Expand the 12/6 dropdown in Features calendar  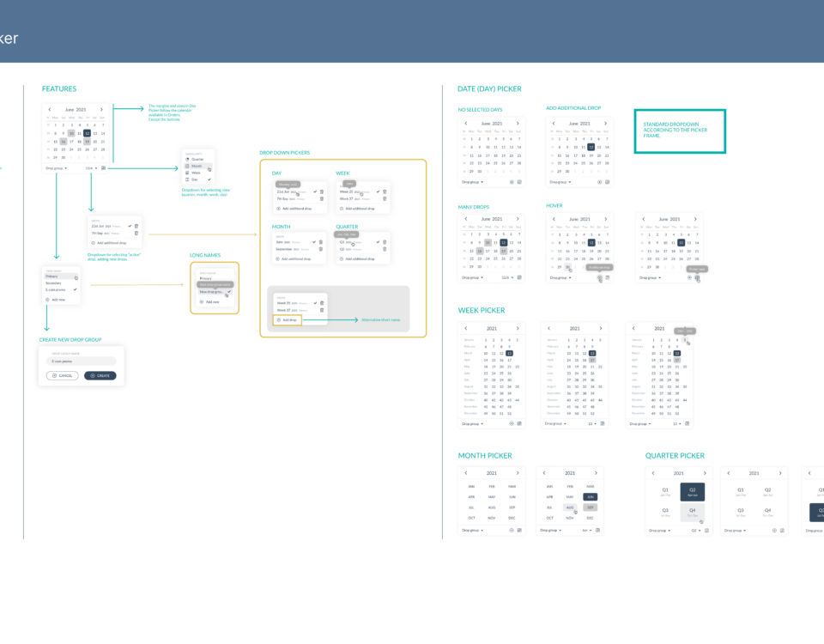pos(90,168)
